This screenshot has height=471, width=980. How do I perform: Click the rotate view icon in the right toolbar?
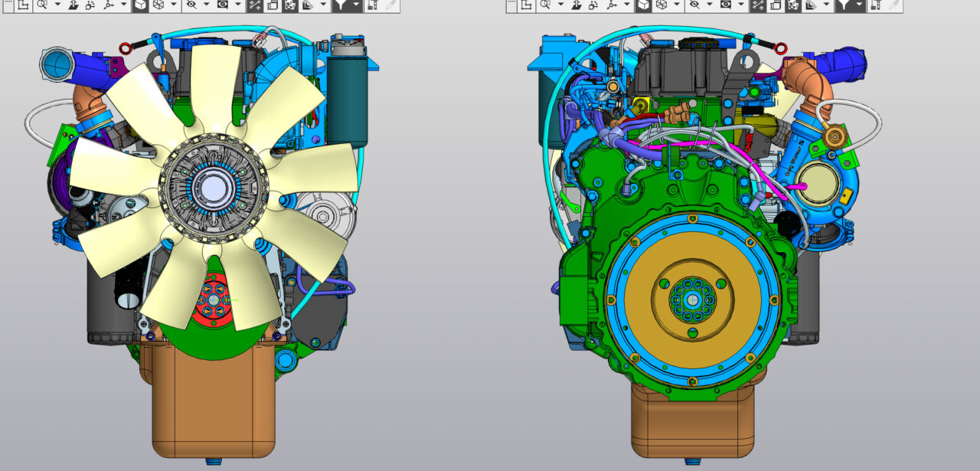pos(593,5)
